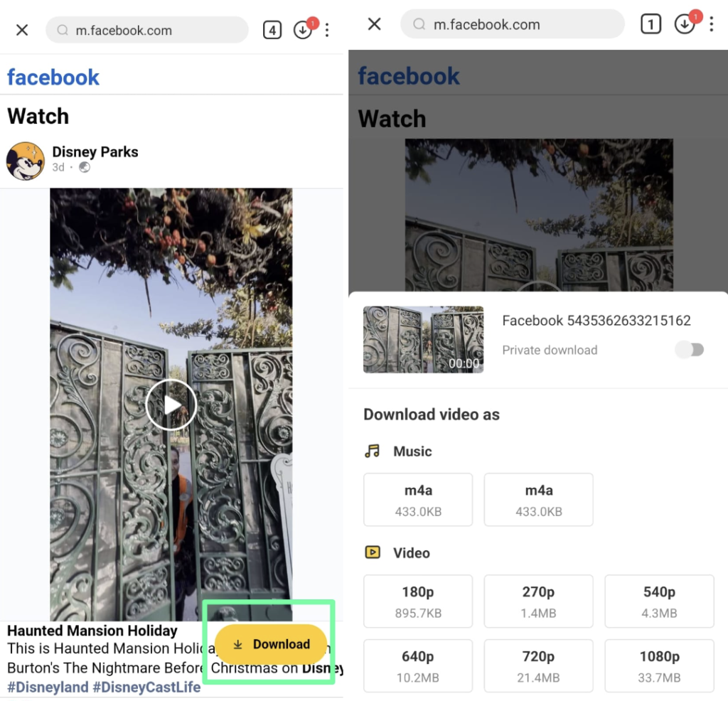This screenshot has height=701, width=728.
Task: Click the '3d' post timestamp
Action: [x=58, y=167]
